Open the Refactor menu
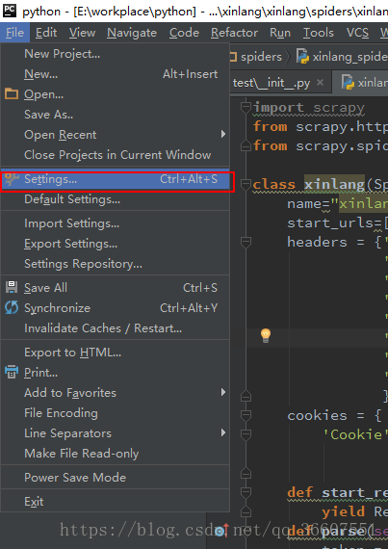The width and height of the screenshot is (388, 549). coord(234,33)
